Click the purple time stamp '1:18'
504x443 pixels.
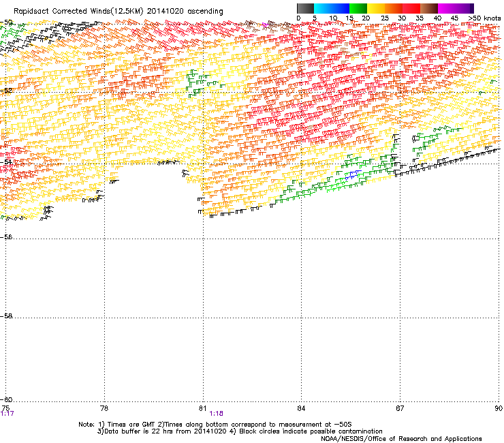tap(216, 414)
